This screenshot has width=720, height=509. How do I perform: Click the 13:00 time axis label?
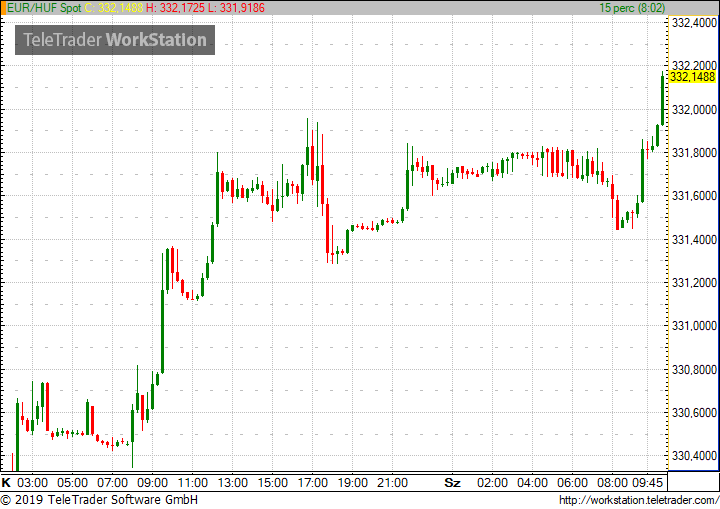[232, 483]
